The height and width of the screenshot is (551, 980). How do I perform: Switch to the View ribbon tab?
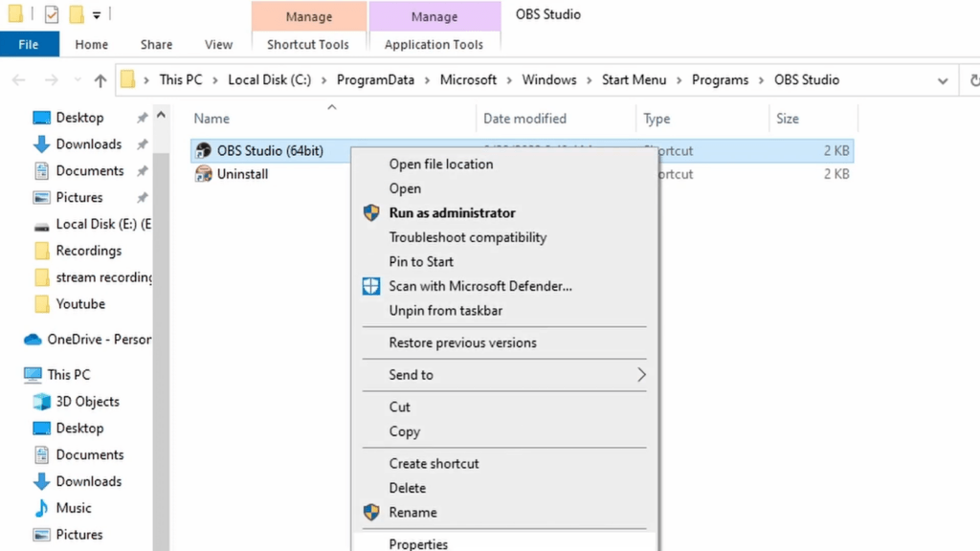[218, 44]
